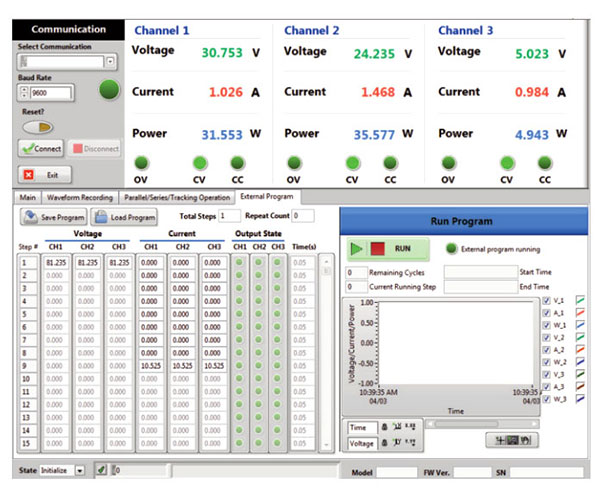The width and height of the screenshot is (600, 491).
Task: Toggle the A_1 plot checkbox
Action: [546, 313]
